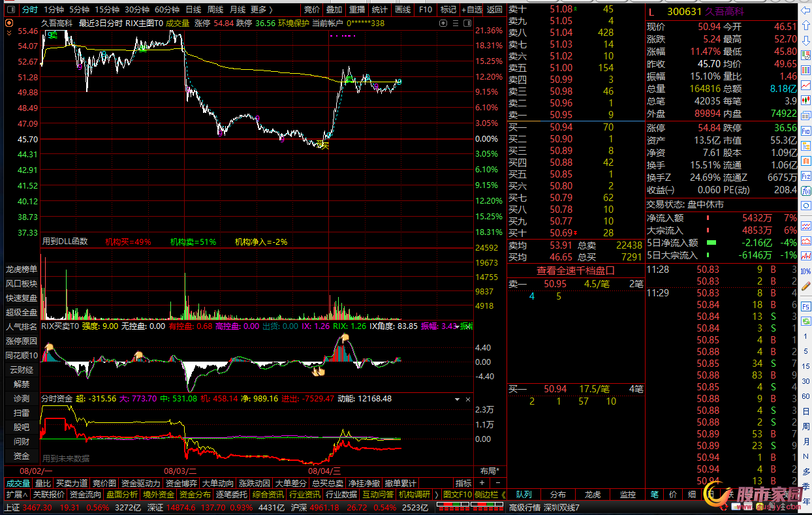812x515 pixels.
Task: Click the 10% icon in right sidebar
Action: tap(805, 270)
